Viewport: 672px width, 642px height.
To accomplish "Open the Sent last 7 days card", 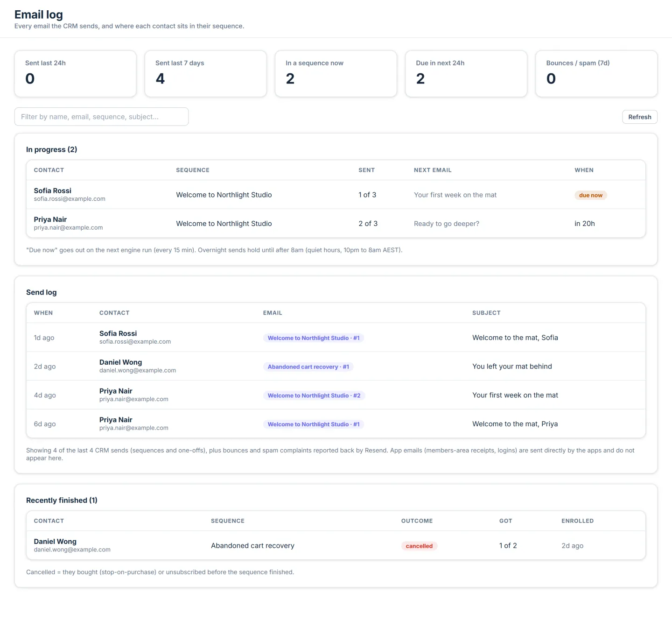I will click(205, 74).
